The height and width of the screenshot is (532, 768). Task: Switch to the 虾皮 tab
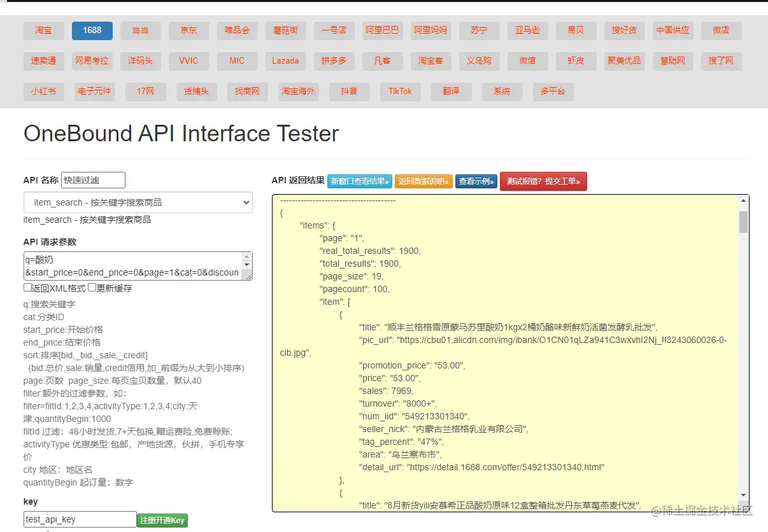pos(576,61)
